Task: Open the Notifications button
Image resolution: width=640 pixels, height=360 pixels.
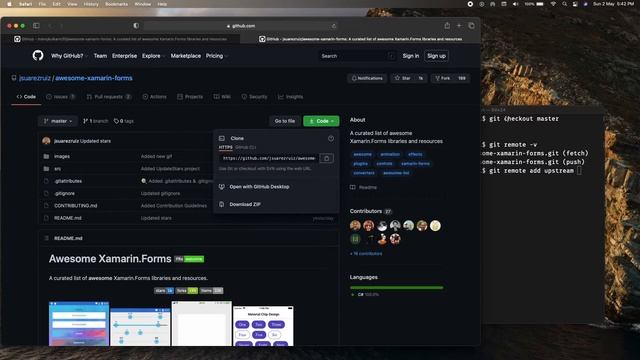Action: click(x=367, y=78)
